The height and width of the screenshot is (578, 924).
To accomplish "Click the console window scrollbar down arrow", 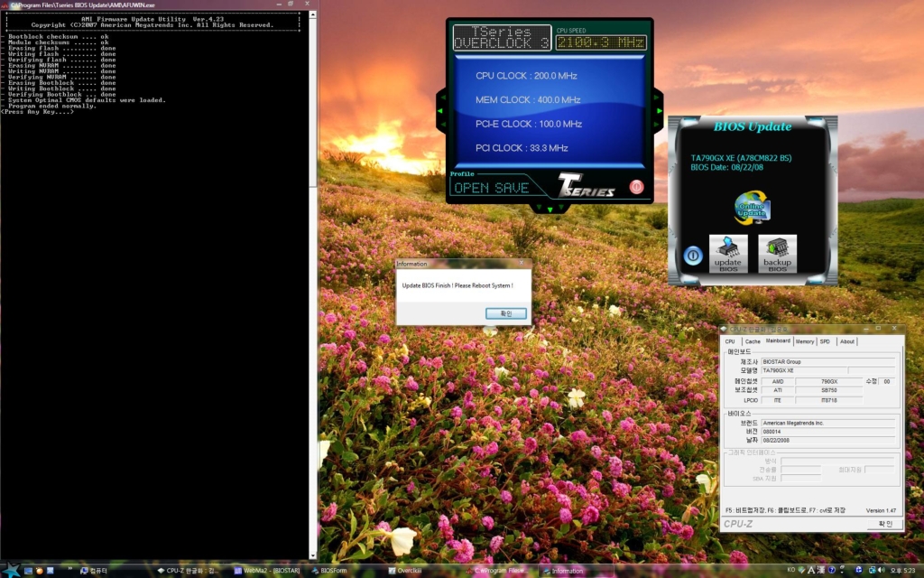I will 313,555.
